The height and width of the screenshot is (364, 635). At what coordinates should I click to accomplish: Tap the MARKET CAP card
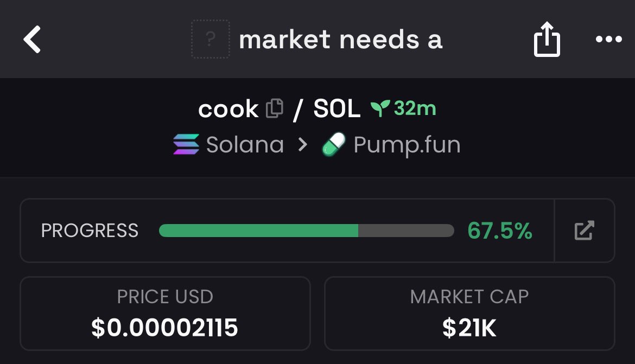click(x=469, y=313)
